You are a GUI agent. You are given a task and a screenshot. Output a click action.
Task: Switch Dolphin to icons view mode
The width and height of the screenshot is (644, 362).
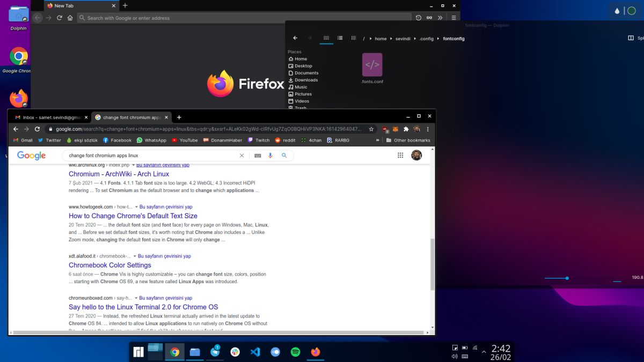tap(326, 38)
